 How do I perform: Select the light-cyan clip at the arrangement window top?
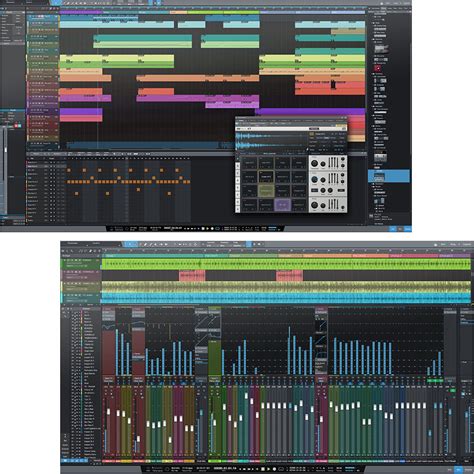click(117, 25)
